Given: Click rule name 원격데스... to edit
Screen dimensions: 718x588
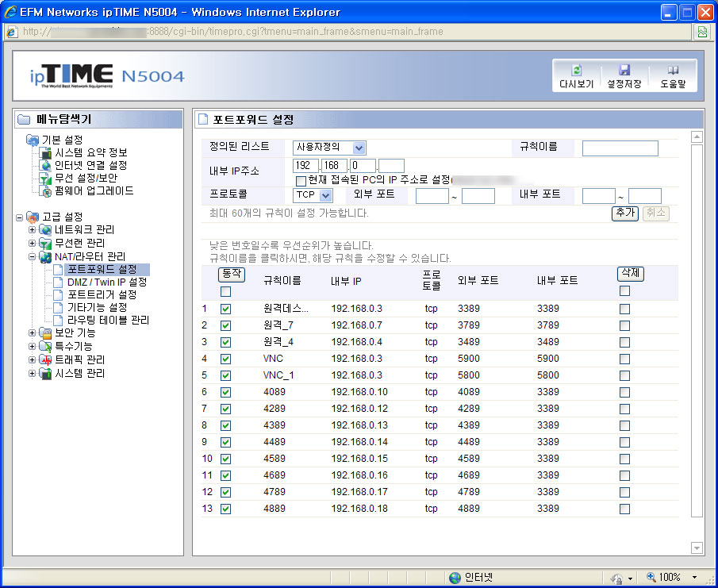Looking at the screenshot, I should point(286,309).
